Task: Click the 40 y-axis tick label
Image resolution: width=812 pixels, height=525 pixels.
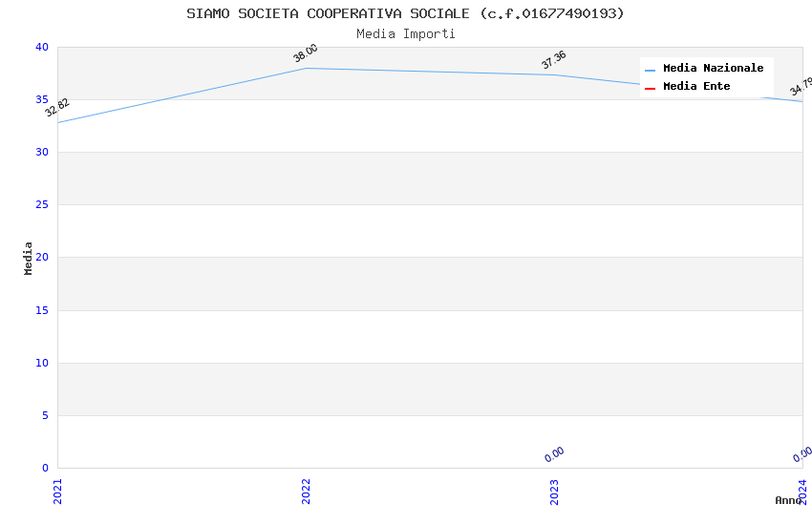Action: tap(41, 48)
